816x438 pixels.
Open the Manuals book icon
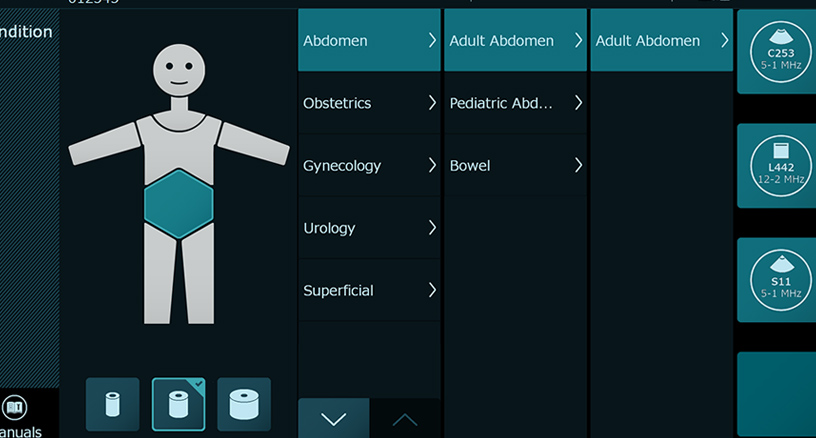[x=15, y=408]
